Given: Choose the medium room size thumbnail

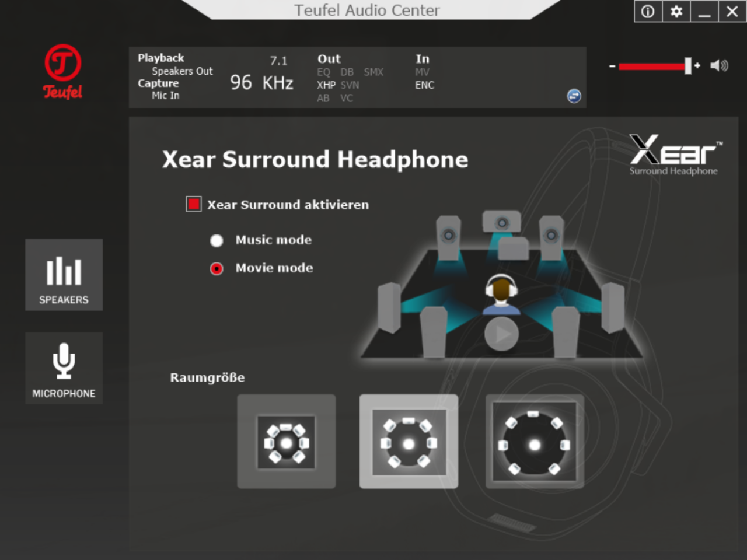Looking at the screenshot, I should coord(409,442).
